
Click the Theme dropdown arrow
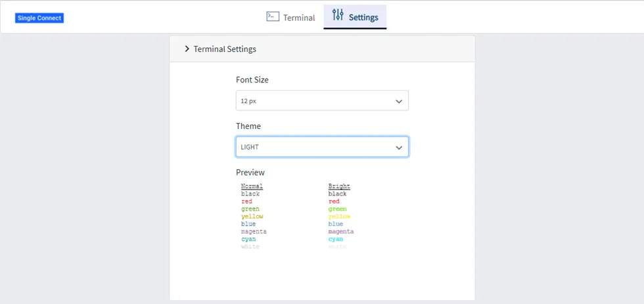(x=398, y=147)
